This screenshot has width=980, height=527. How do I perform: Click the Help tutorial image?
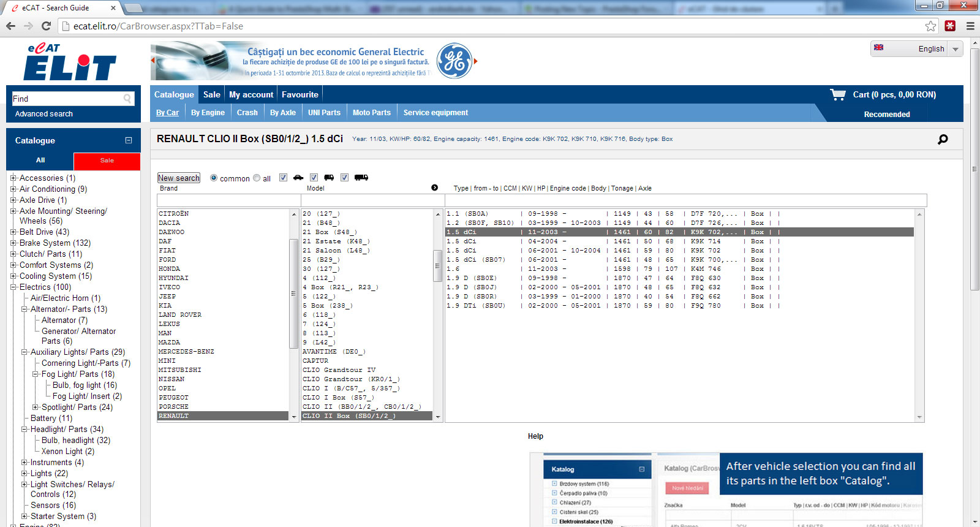726,490
